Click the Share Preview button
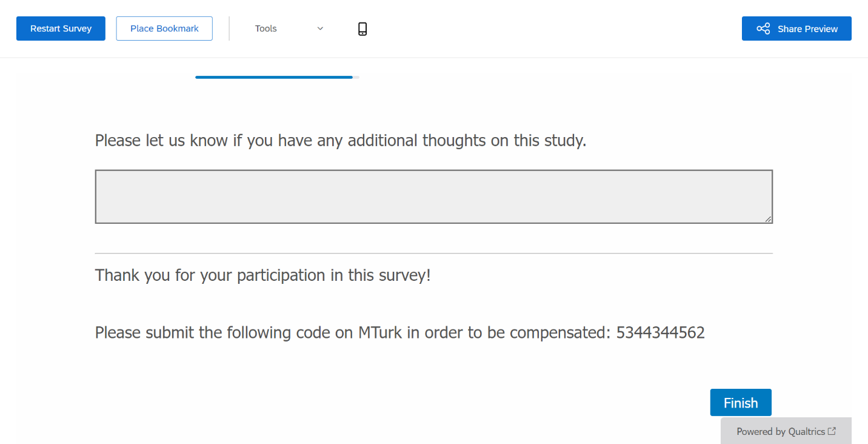The image size is (868, 444). (796, 29)
